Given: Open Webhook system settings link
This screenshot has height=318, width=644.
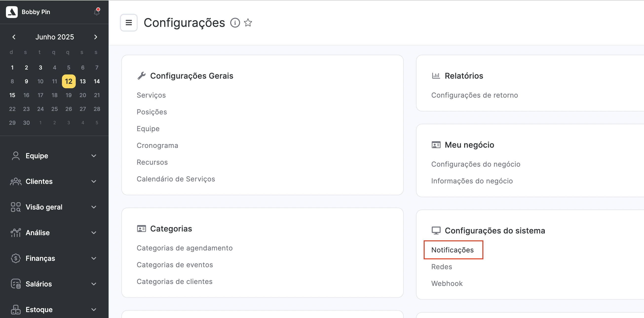Looking at the screenshot, I should point(447,283).
